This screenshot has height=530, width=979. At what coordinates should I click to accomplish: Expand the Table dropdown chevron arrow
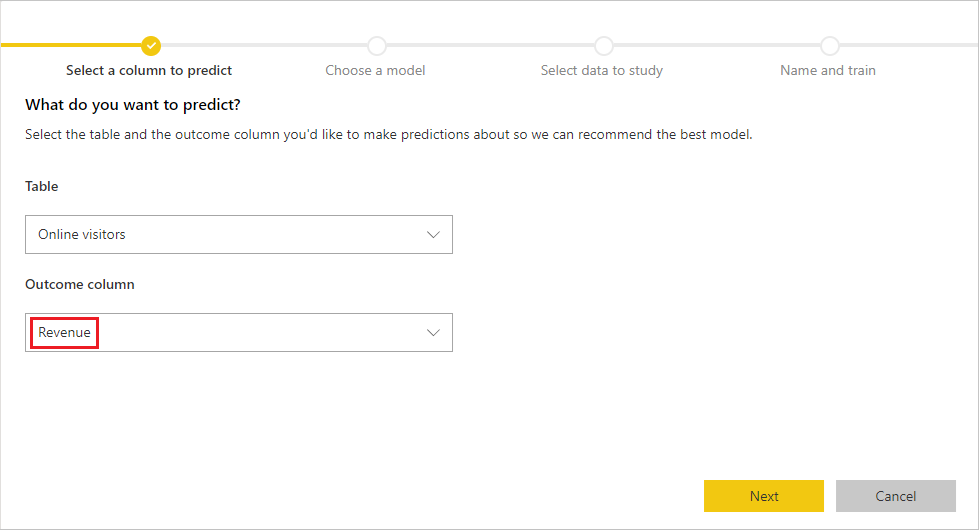click(x=433, y=235)
